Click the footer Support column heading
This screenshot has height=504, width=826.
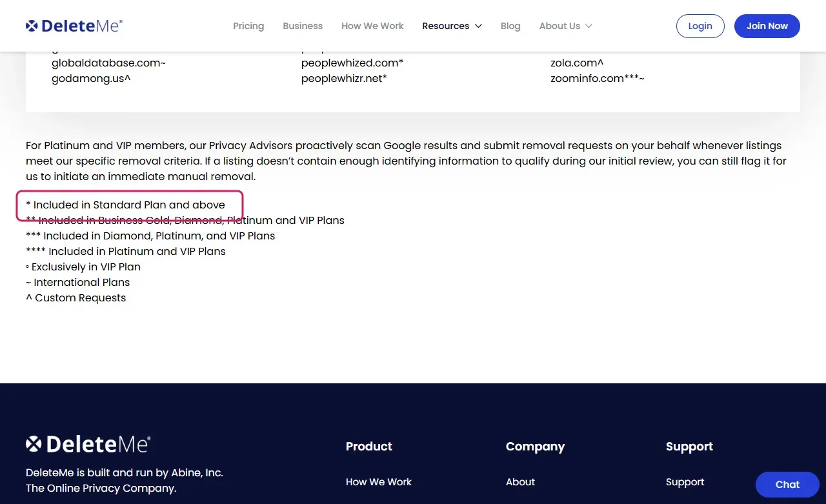[689, 446]
